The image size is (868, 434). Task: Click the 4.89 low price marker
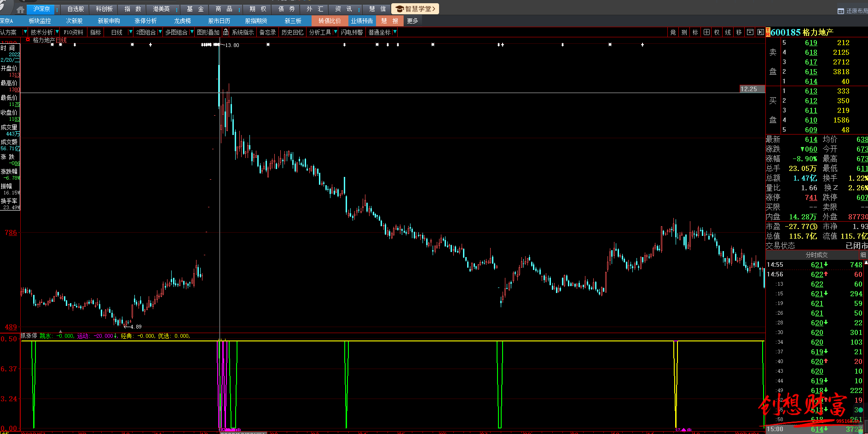(136, 327)
